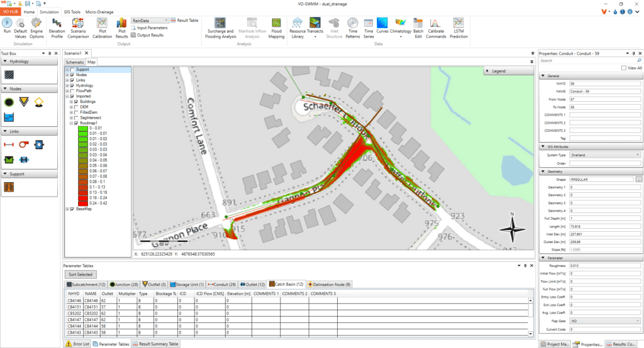Open the Elevation Profile tool
The height and width of the screenshot is (348, 644).
pos(57,28)
